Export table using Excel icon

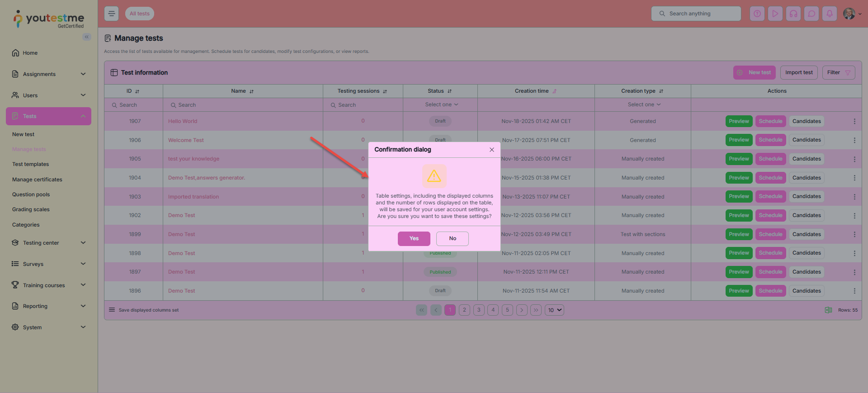click(828, 310)
